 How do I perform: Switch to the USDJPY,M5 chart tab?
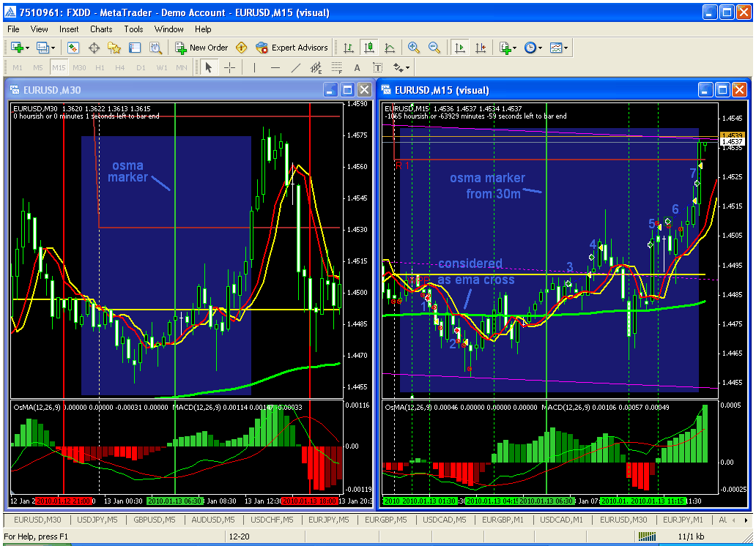(97, 520)
